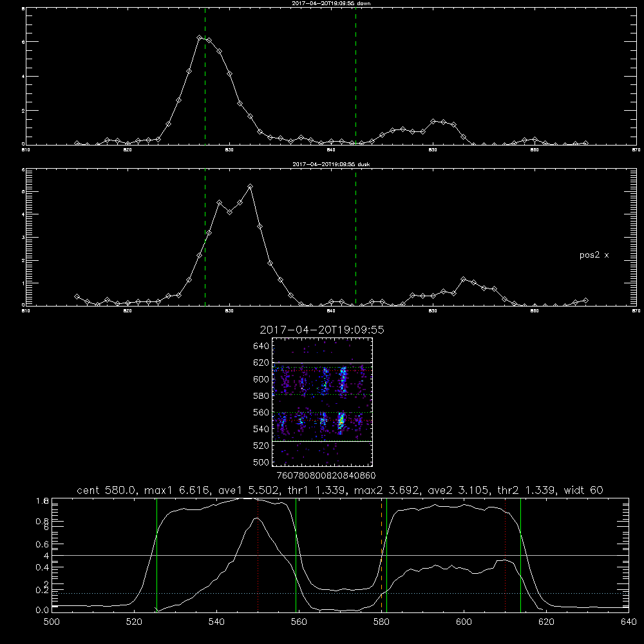Screen dimensions: 644x644
Task: Click the '2017-04-20T19:09:55 dawn' plot title
Action: (x=332, y=3)
